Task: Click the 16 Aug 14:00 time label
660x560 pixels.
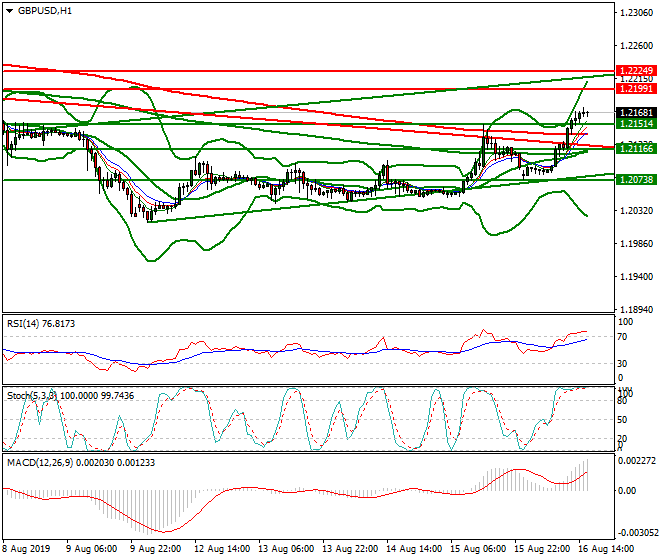Action: [x=606, y=549]
